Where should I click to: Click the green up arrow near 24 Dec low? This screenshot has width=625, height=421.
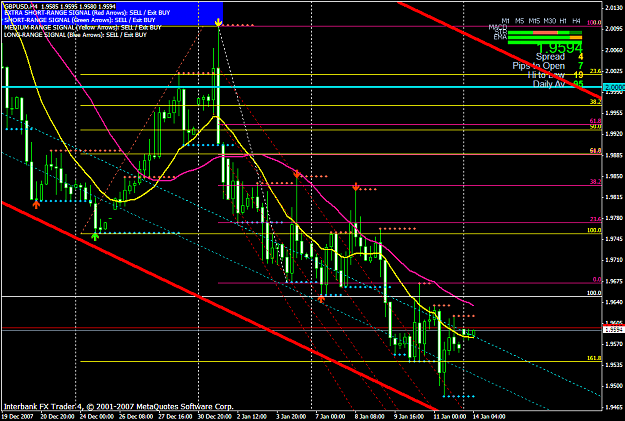click(x=95, y=236)
